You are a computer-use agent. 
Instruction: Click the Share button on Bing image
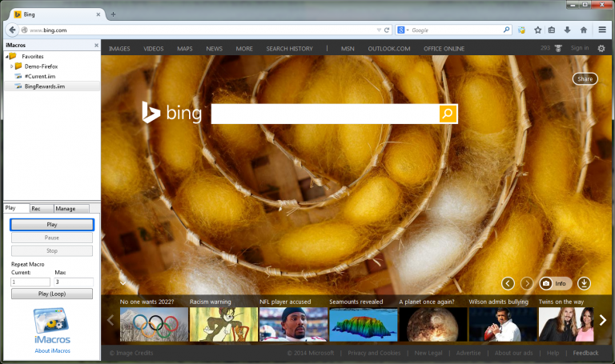585,78
